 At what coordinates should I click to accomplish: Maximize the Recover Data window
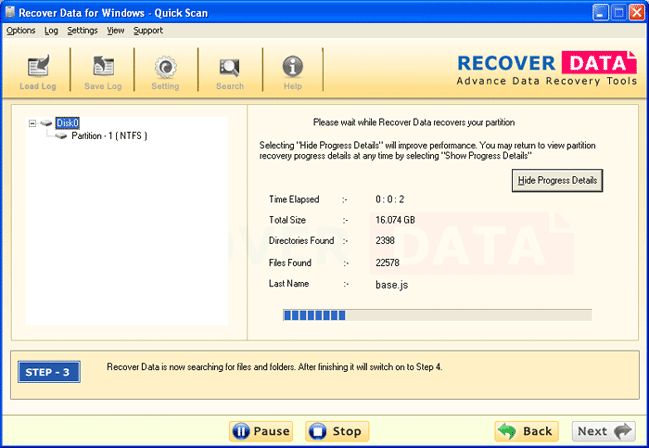[x=619, y=12]
